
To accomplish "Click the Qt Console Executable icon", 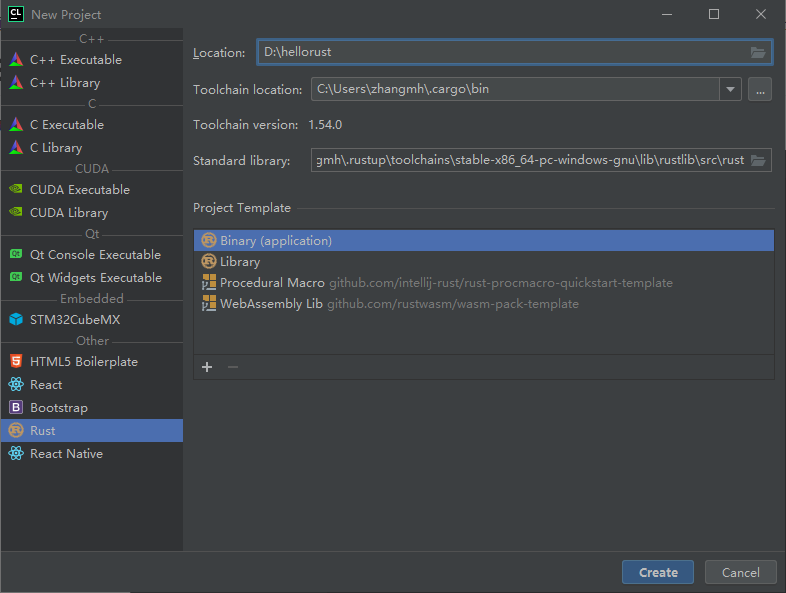I will [16, 254].
